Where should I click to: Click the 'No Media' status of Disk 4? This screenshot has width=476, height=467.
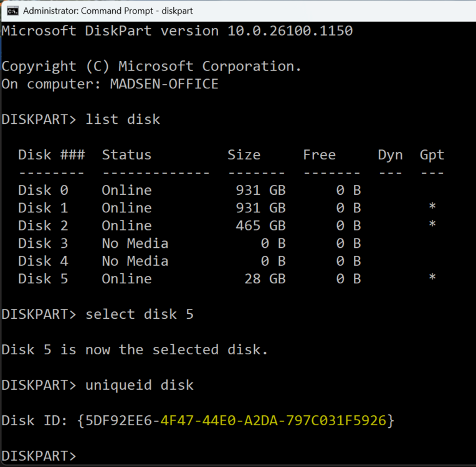[x=135, y=261]
